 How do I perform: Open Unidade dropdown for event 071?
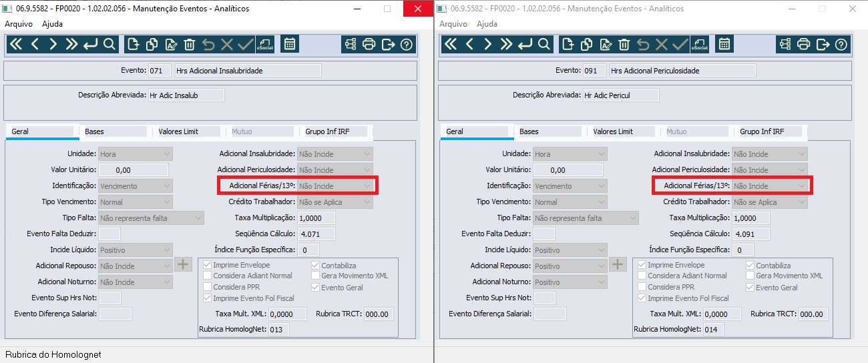click(135, 153)
